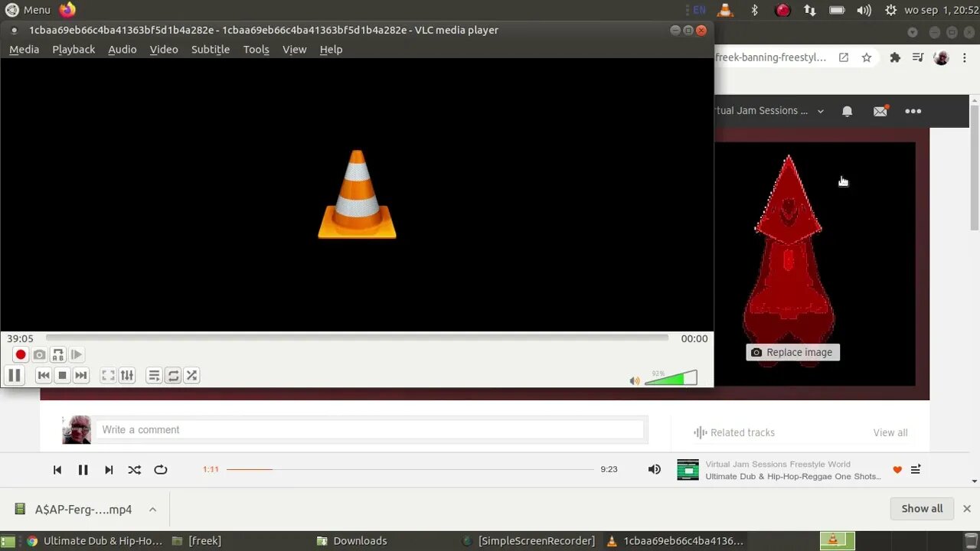Click Replace image button
The width and height of the screenshot is (980, 551).
click(792, 352)
